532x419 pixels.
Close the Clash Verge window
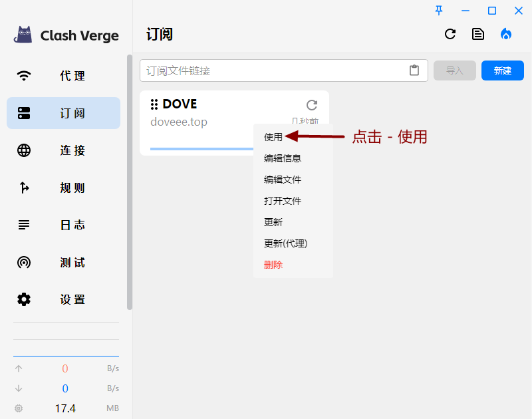519,11
